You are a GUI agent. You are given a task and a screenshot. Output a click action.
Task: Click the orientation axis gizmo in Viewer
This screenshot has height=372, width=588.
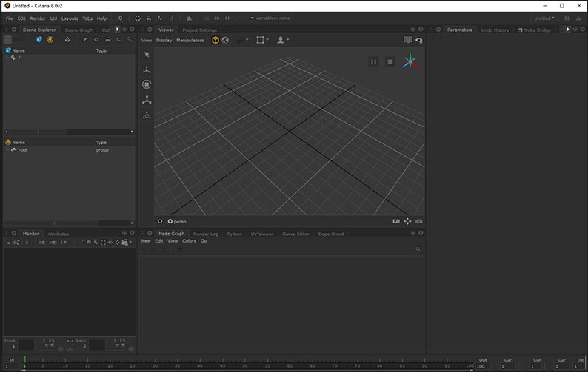click(410, 63)
